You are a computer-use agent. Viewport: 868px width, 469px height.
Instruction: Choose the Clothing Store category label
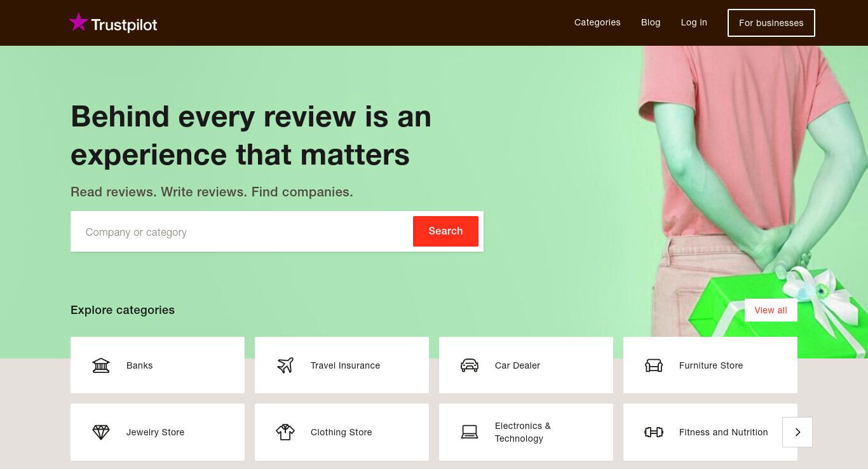[341, 432]
